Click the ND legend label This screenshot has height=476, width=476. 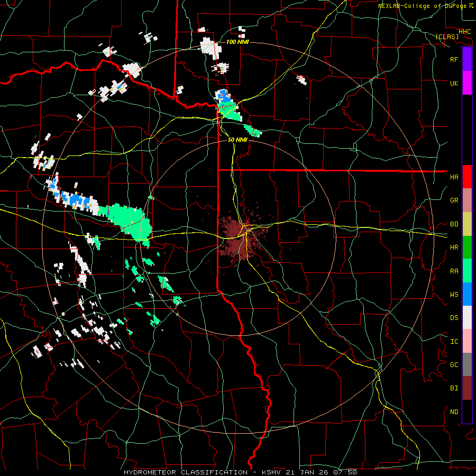click(x=454, y=412)
